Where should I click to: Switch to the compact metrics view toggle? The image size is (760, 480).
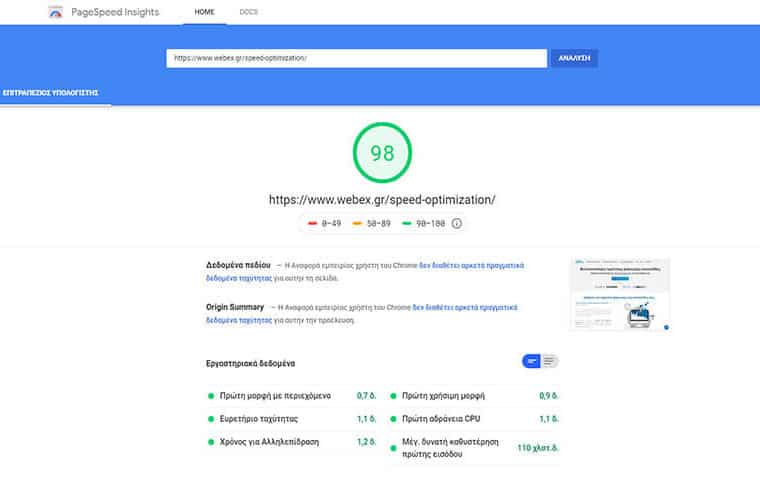(531, 361)
